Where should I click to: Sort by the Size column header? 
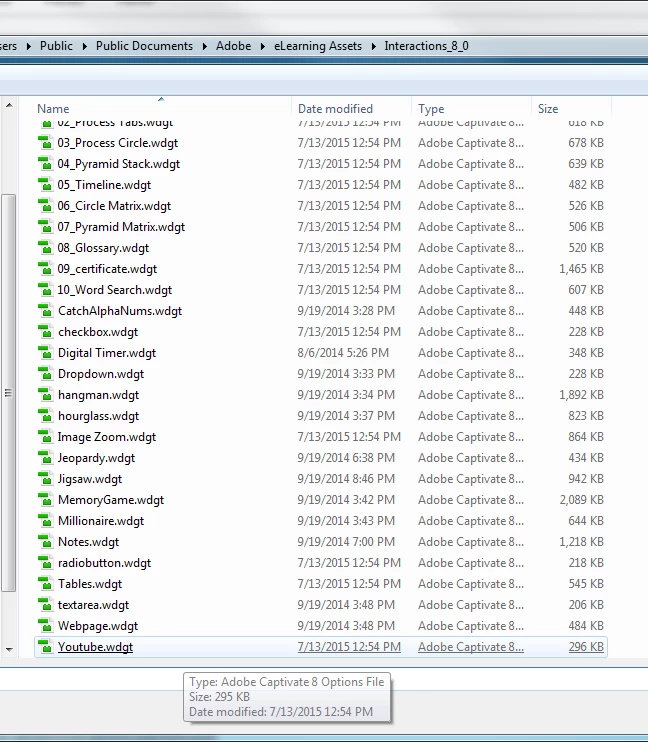tap(548, 109)
